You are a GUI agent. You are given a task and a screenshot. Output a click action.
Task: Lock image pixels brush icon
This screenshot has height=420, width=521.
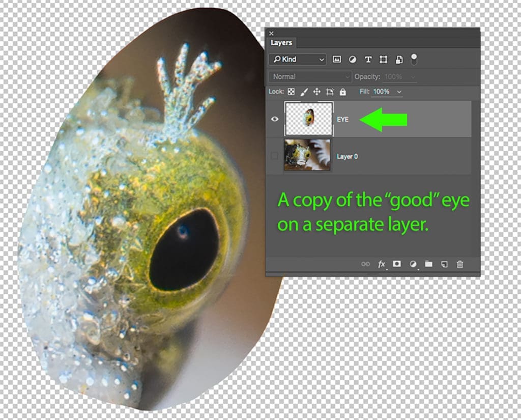click(x=304, y=92)
